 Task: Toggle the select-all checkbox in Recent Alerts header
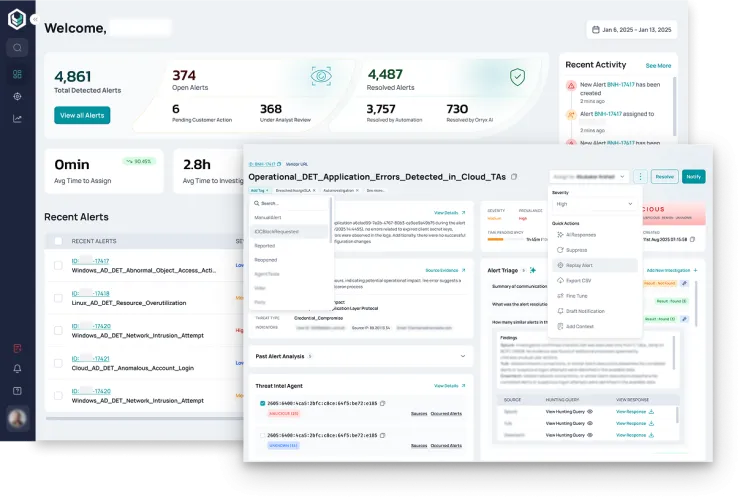(x=58, y=241)
